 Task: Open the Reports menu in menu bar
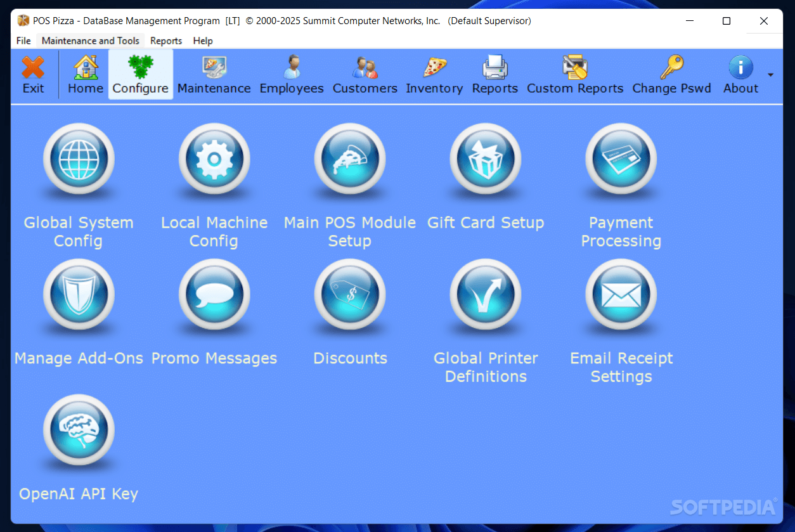tap(166, 41)
